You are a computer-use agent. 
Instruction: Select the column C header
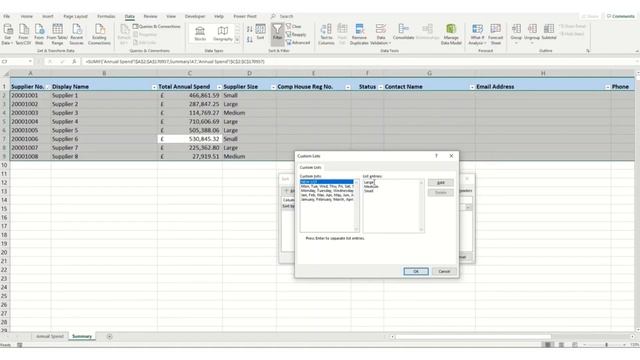[x=190, y=73]
